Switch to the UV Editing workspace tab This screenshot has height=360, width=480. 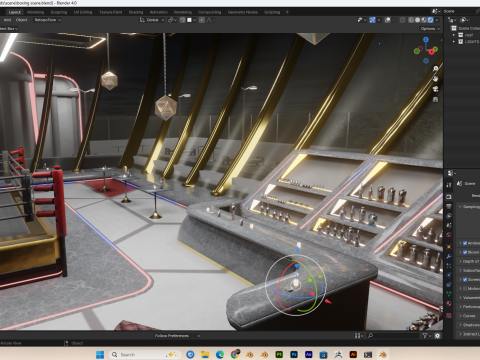tap(83, 12)
